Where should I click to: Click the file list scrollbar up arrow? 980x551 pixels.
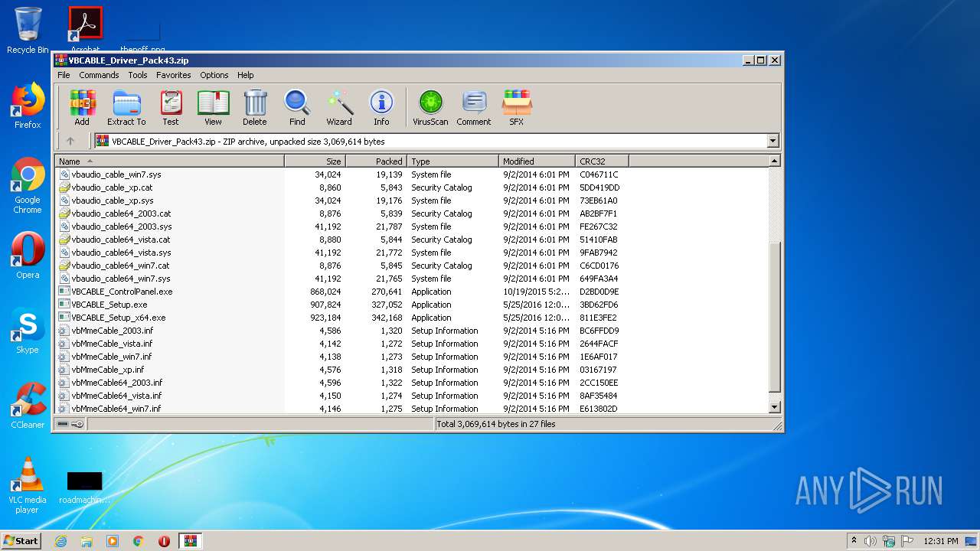774,161
